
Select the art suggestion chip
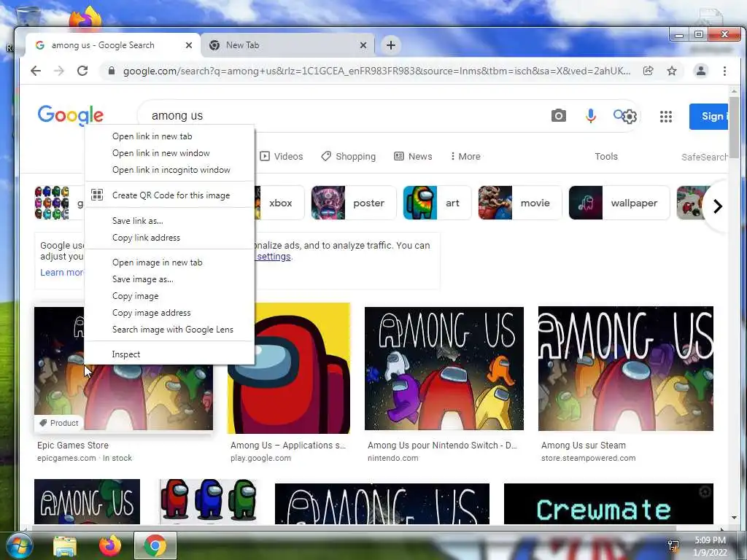click(437, 203)
